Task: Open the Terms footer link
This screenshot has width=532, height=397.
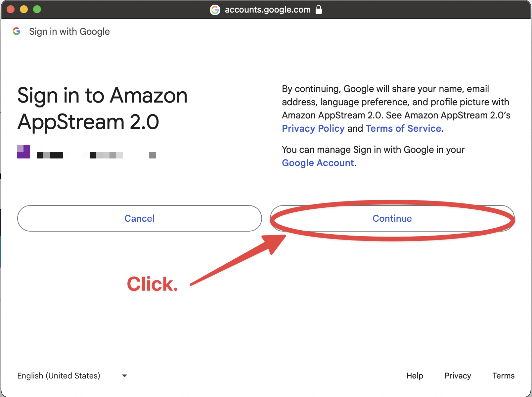Action: (x=503, y=376)
